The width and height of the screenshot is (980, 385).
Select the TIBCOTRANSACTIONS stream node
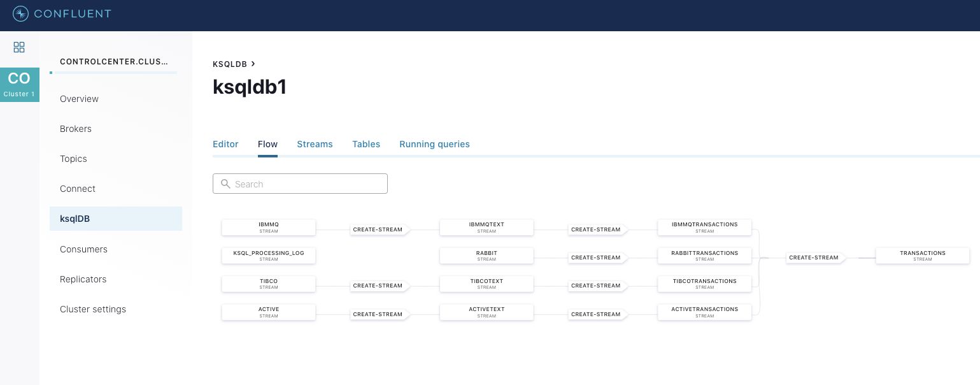(x=705, y=284)
